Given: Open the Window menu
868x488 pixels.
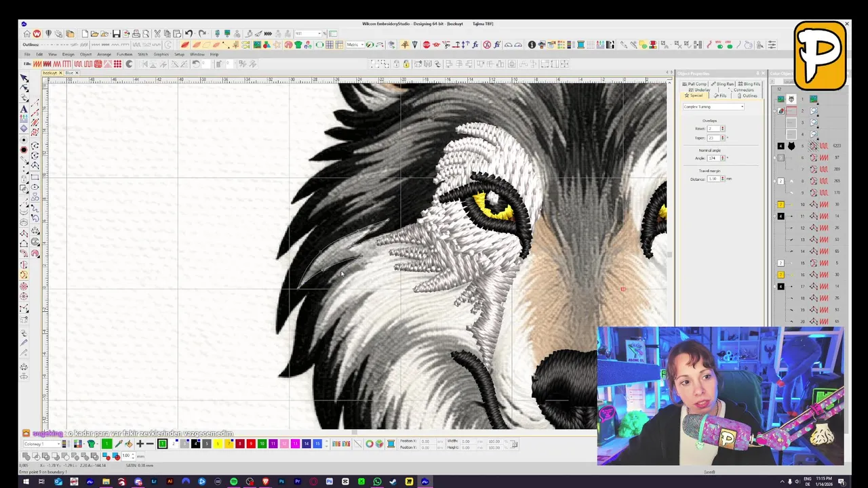Looking at the screenshot, I should (197, 54).
